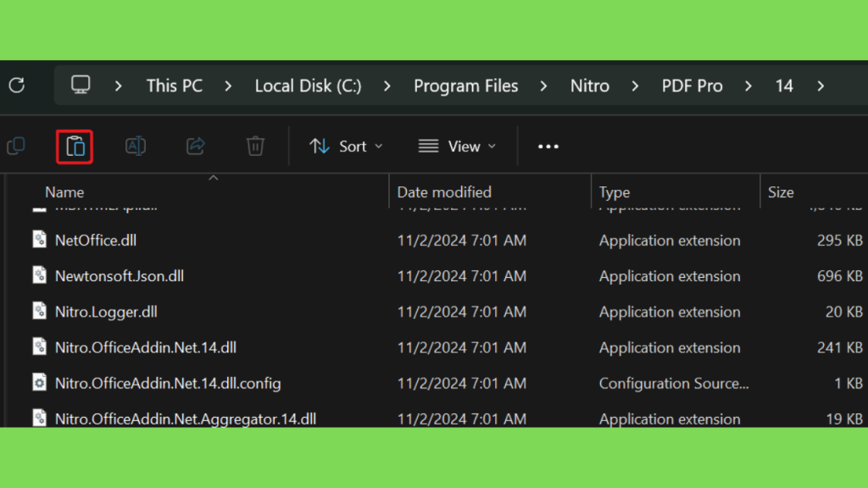The width and height of the screenshot is (868, 488).
Task: Open the Sort dropdown menu
Action: coord(346,146)
